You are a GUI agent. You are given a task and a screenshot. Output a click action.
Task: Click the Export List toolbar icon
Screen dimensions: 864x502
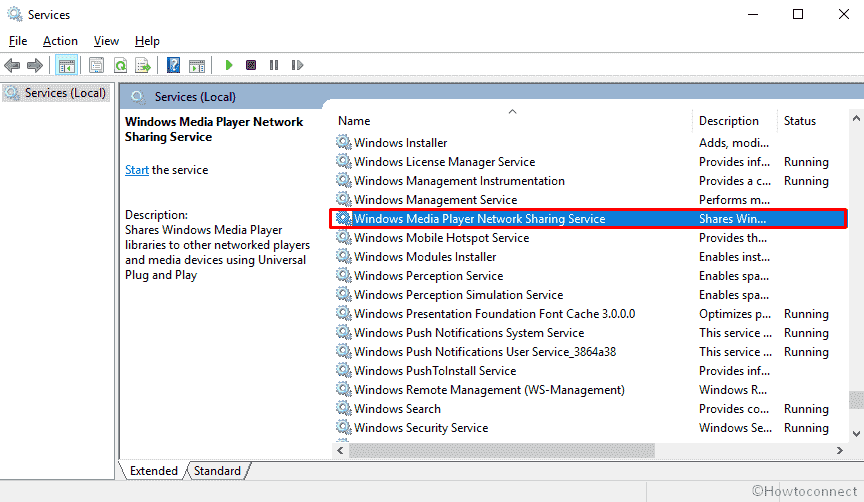(143, 66)
